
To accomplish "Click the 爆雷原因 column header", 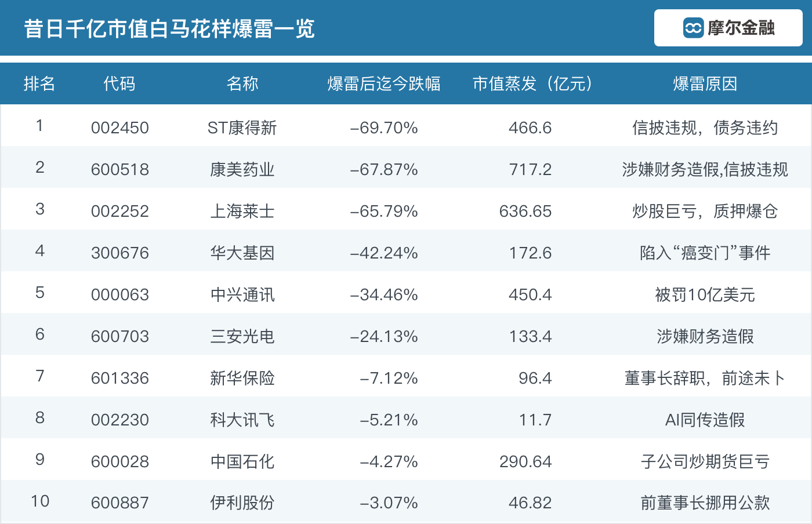I will pos(705,84).
